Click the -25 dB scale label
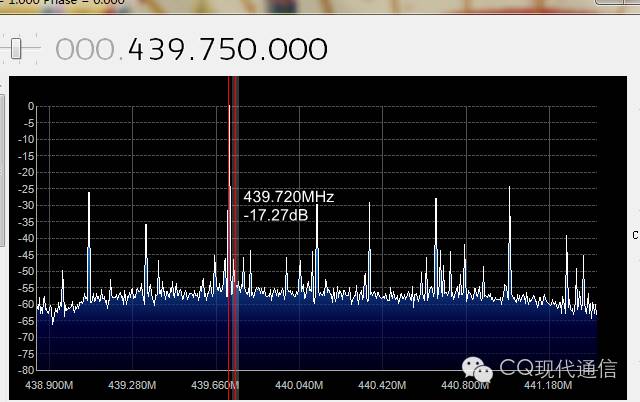640x402 pixels. (x=26, y=189)
